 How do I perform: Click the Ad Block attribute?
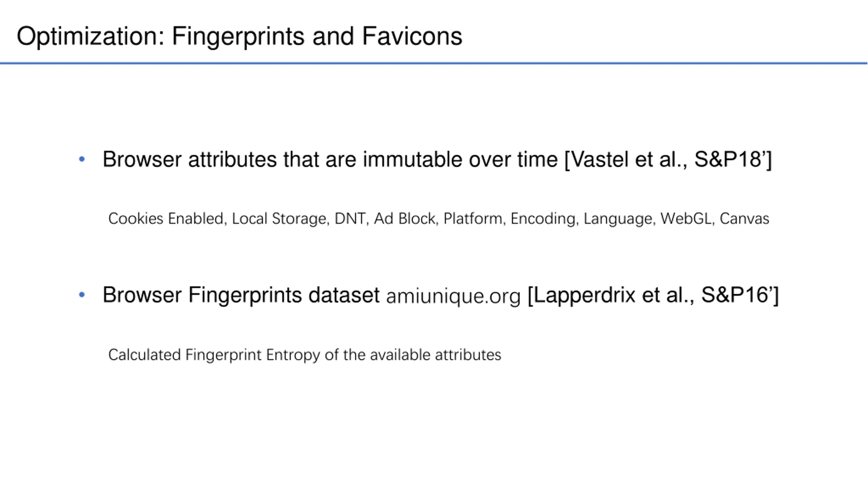[405, 219]
